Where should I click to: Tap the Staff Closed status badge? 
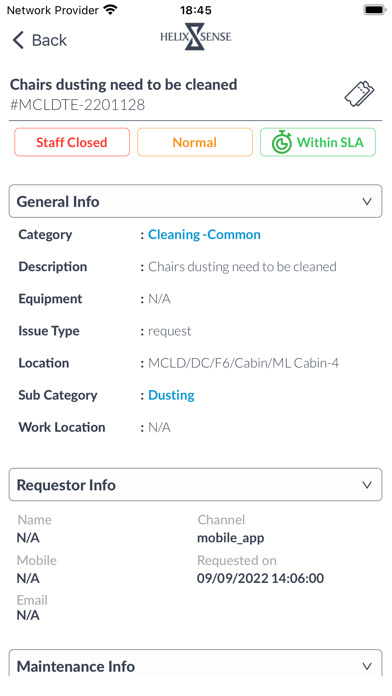point(72,142)
